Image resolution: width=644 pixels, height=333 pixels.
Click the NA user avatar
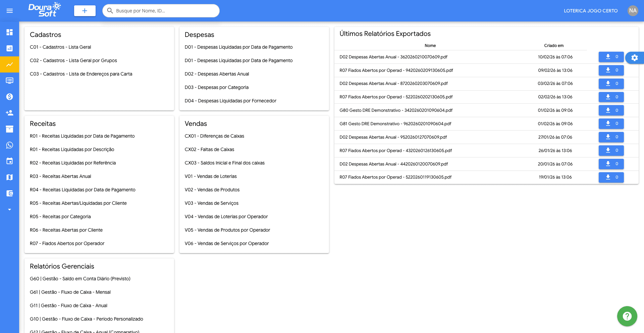tap(633, 10)
